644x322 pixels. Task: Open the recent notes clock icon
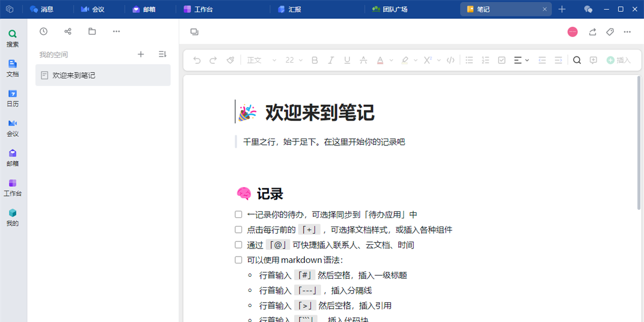tap(43, 32)
